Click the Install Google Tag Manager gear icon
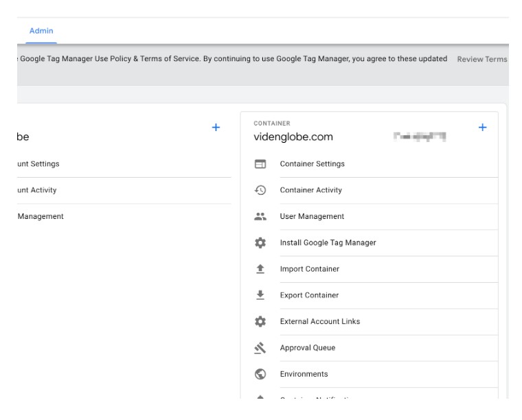522x420 pixels. pos(260,243)
